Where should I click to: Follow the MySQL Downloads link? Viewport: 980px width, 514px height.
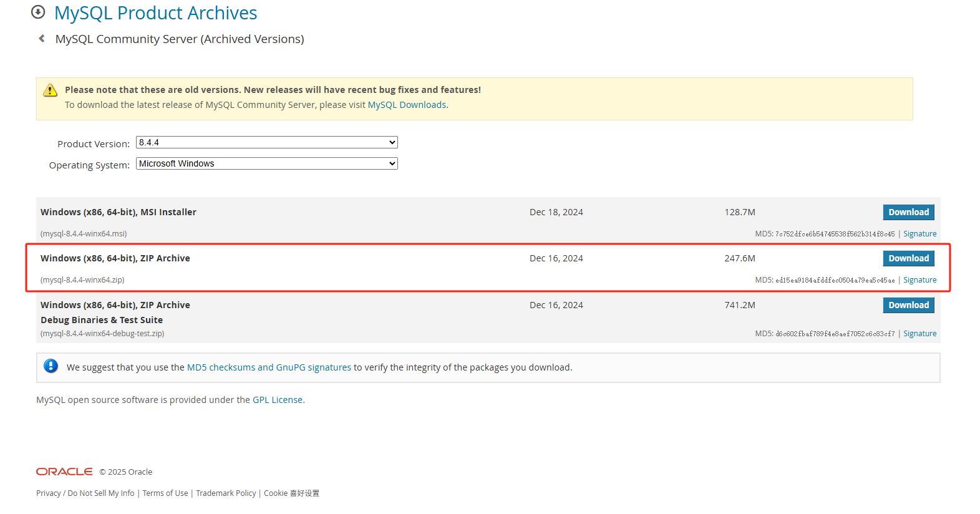pyautogui.click(x=407, y=105)
